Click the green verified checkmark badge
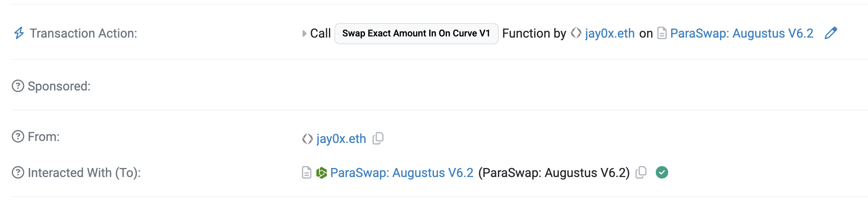868x206 pixels. point(662,172)
